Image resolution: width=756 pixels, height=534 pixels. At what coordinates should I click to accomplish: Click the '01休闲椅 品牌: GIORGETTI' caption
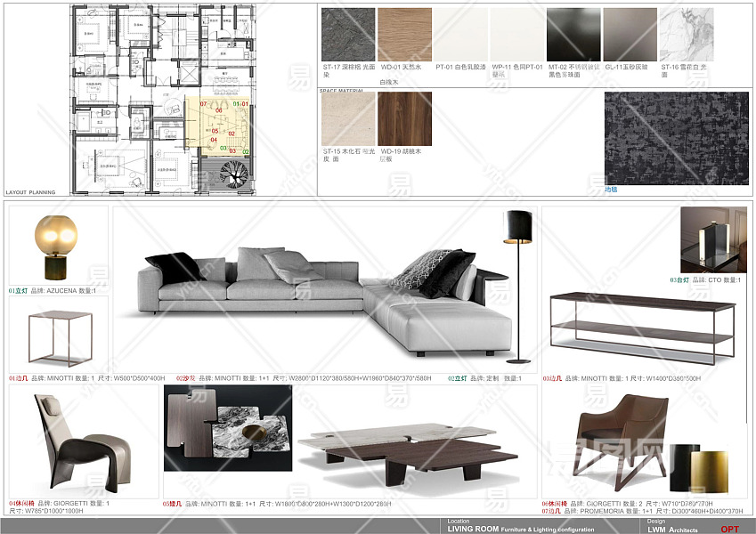click(60, 506)
